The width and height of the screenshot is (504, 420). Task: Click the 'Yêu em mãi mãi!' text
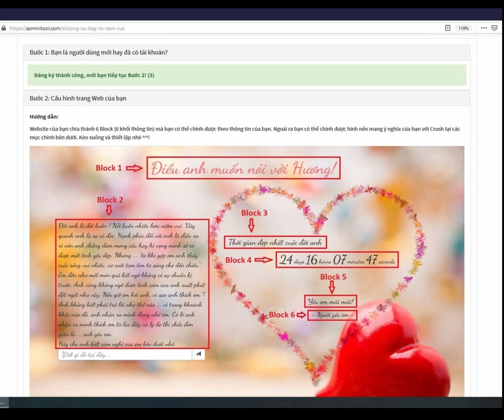[x=330, y=301]
